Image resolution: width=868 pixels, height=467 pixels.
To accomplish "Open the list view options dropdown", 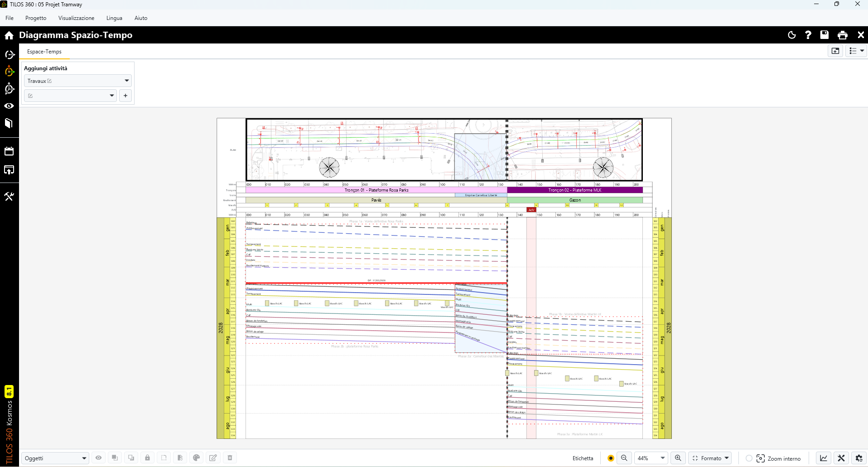I will [x=856, y=51].
